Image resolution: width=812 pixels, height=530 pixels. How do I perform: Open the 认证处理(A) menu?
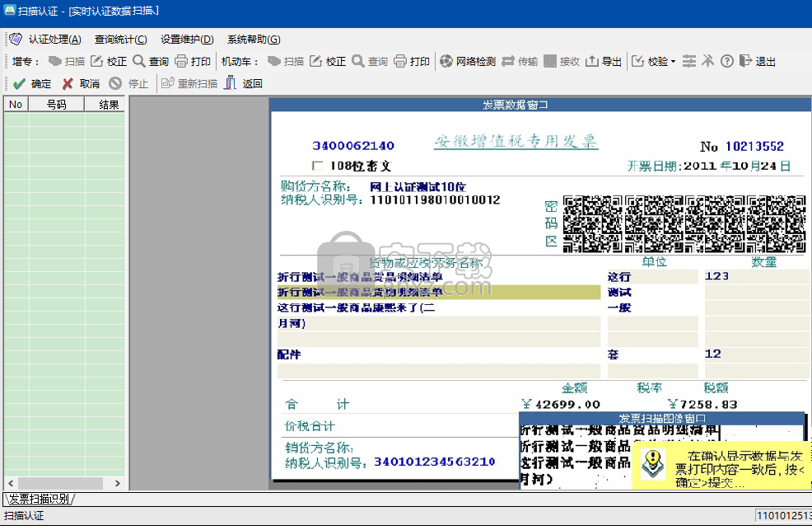(54, 40)
